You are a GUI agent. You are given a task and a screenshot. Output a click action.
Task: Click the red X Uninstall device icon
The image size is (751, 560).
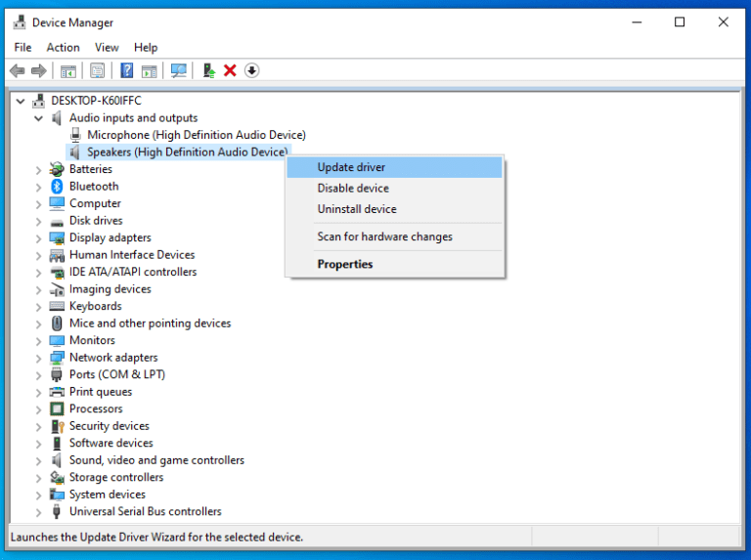230,70
